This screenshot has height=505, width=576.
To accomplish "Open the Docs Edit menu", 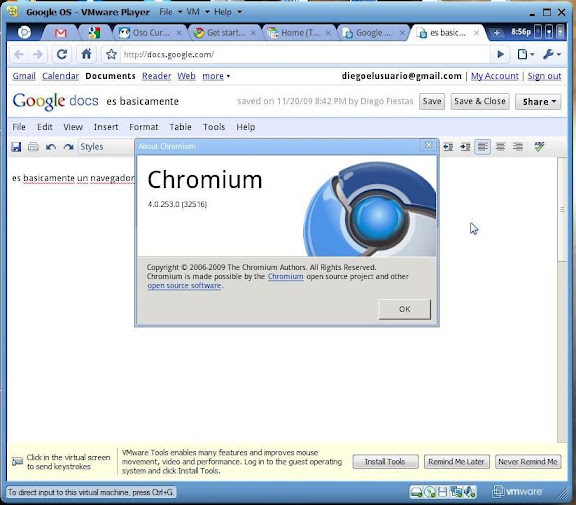I will click(45, 127).
